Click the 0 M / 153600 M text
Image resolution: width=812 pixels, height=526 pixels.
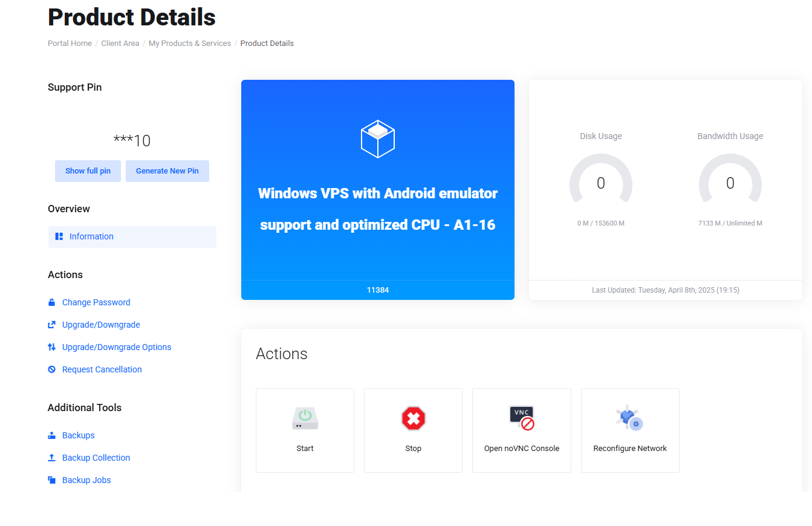point(601,223)
